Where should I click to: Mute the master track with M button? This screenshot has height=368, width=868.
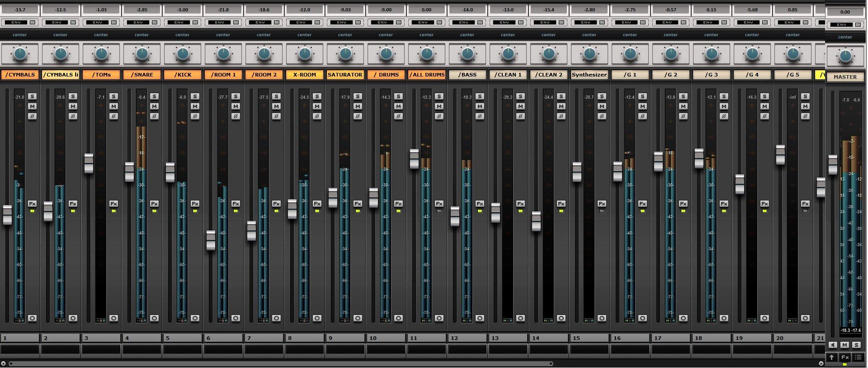coord(844,345)
